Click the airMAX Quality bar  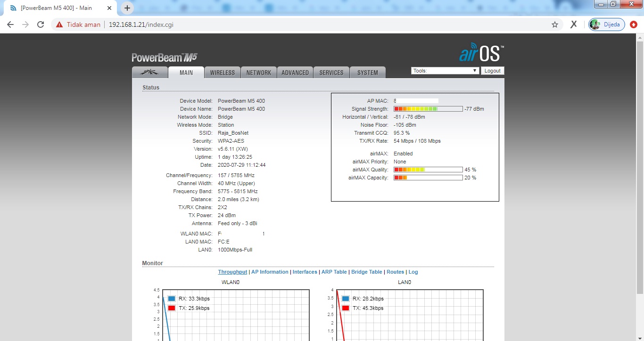pos(428,170)
